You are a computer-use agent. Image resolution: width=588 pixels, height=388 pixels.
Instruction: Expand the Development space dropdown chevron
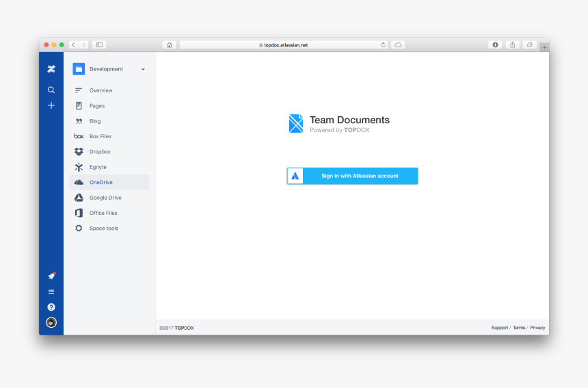point(143,69)
